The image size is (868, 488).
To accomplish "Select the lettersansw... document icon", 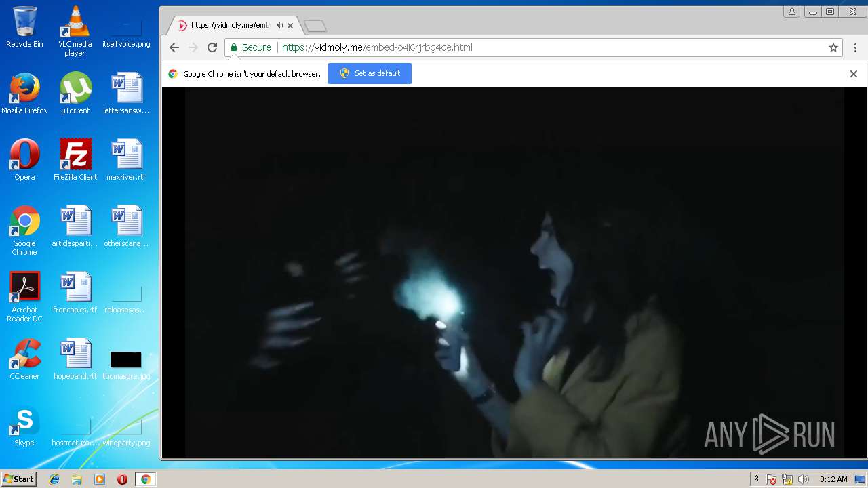I will click(126, 94).
